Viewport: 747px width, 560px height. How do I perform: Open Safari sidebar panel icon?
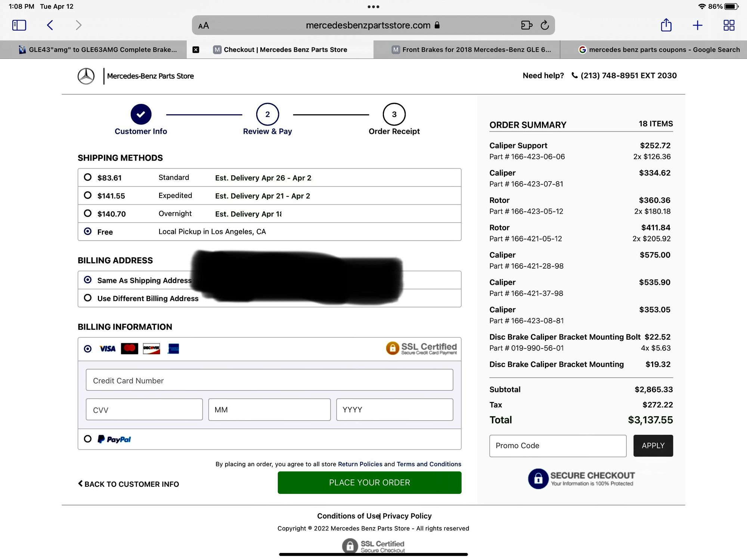[x=19, y=25]
